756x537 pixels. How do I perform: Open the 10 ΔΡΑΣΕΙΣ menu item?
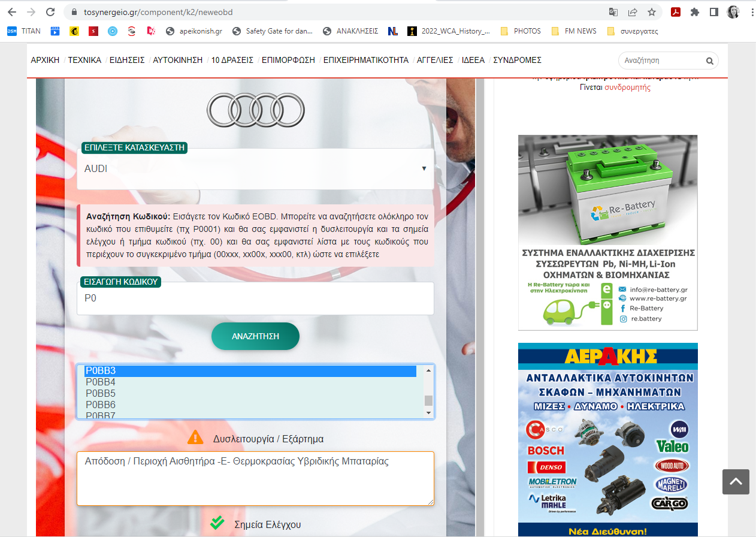[232, 60]
